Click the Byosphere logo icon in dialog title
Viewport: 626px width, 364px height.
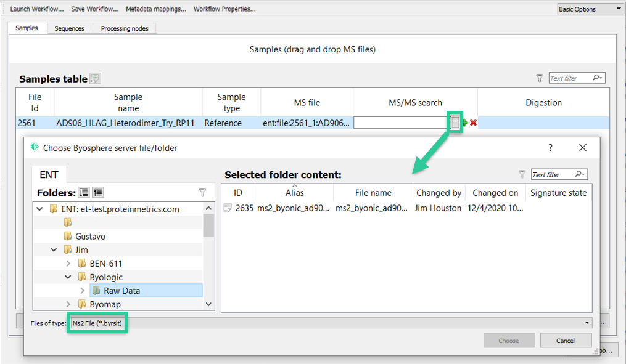point(35,147)
